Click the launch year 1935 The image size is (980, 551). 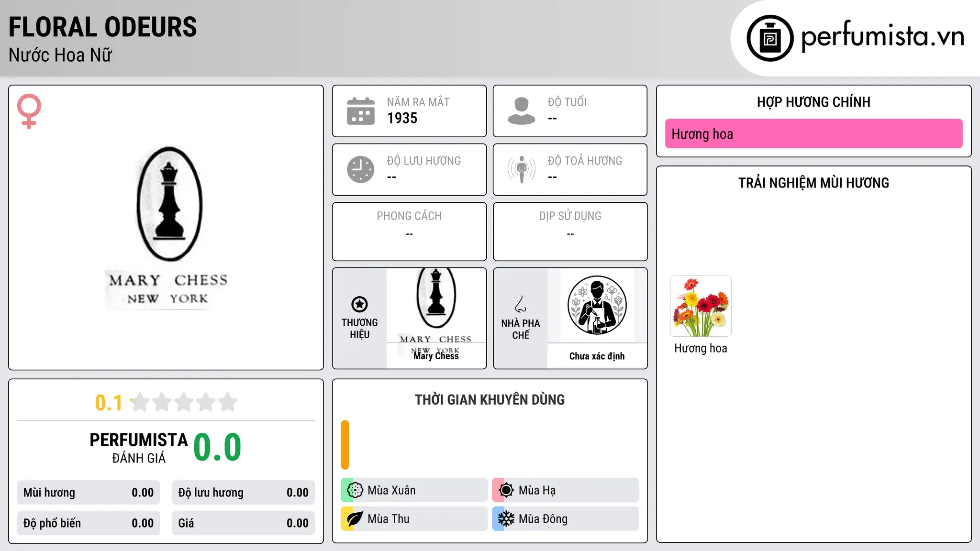pyautogui.click(x=402, y=118)
